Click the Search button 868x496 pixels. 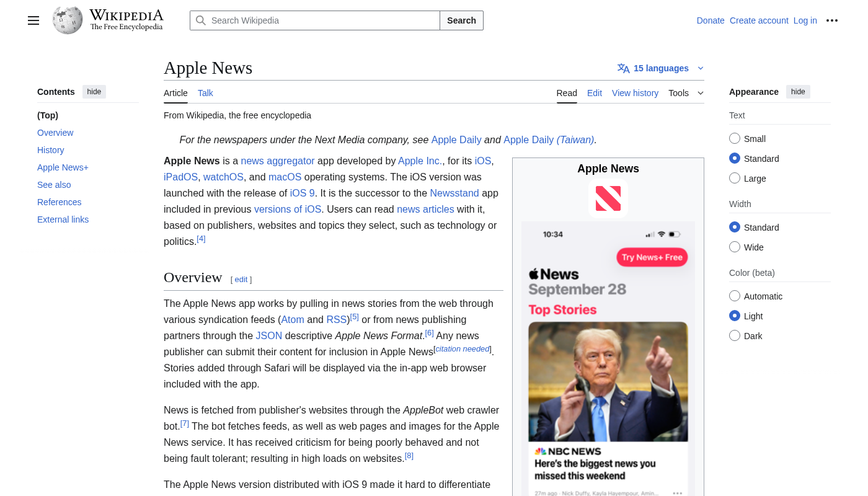pos(461,20)
